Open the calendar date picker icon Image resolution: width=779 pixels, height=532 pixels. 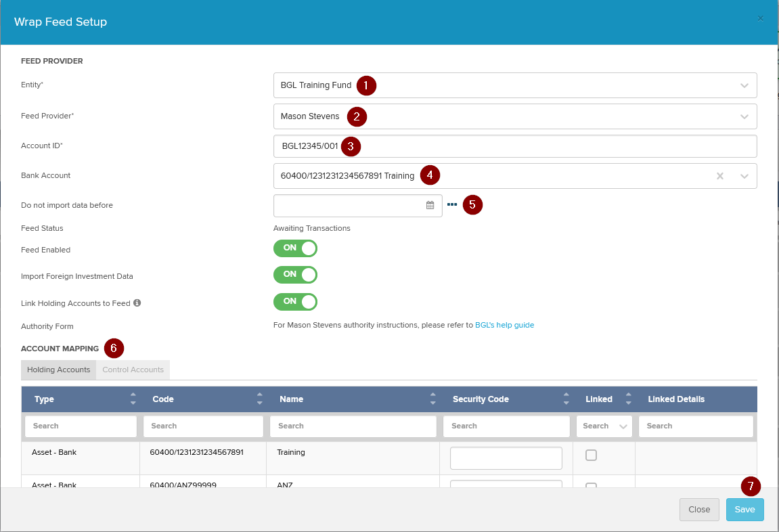[430, 205]
